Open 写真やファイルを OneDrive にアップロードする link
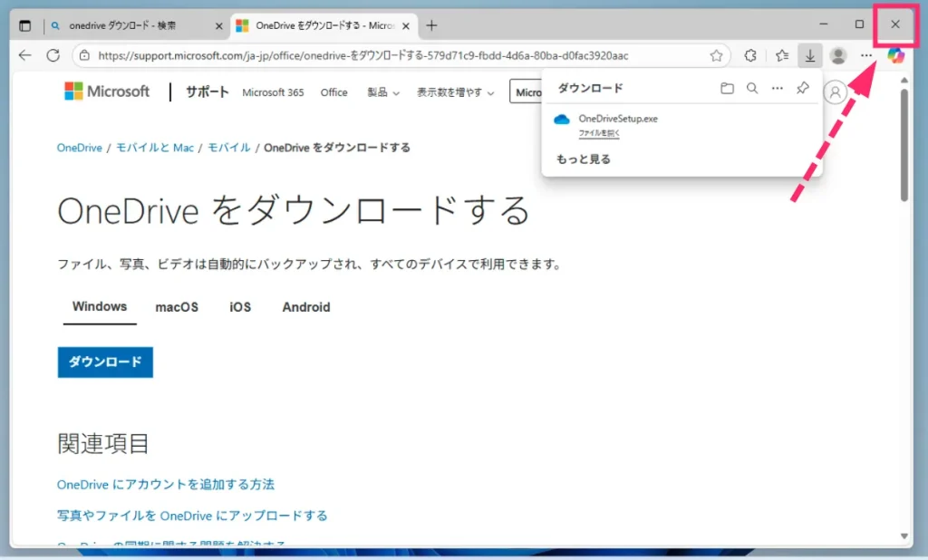This screenshot has width=928, height=560. [192, 516]
